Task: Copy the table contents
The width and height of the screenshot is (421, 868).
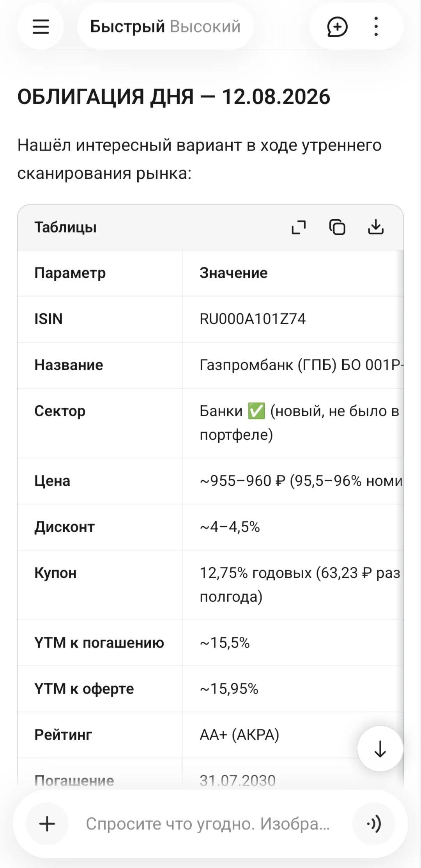Action: [337, 227]
